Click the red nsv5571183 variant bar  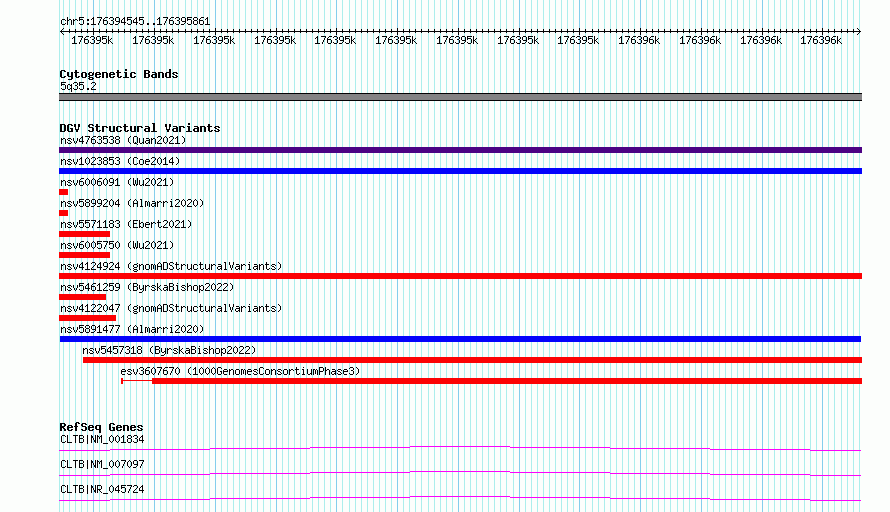coord(85,234)
